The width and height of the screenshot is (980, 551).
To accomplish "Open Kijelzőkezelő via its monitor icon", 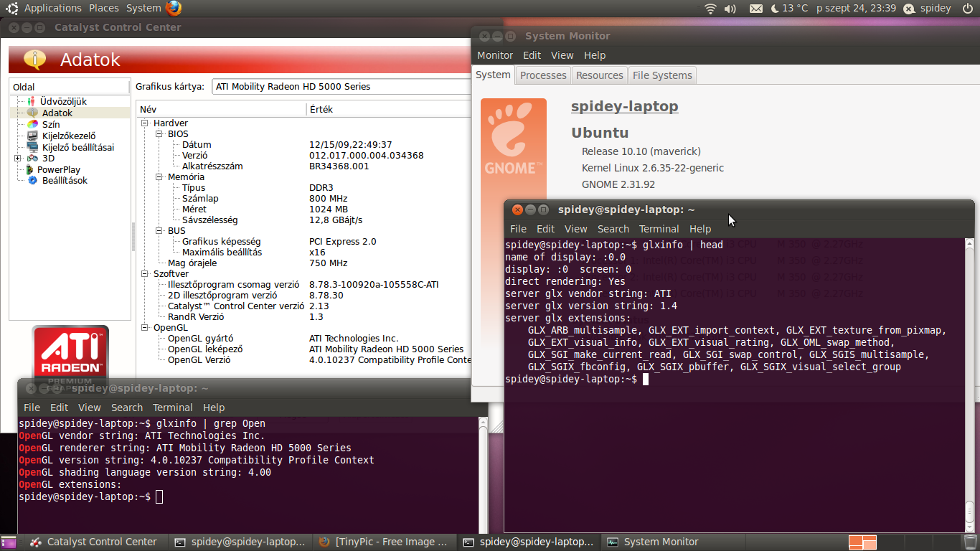I will [32, 136].
